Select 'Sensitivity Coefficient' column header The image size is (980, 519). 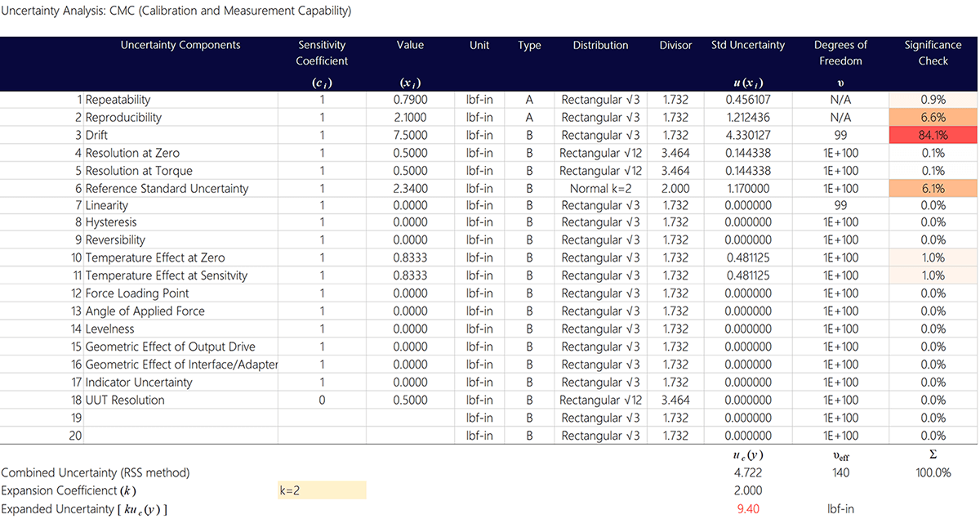pos(322,52)
